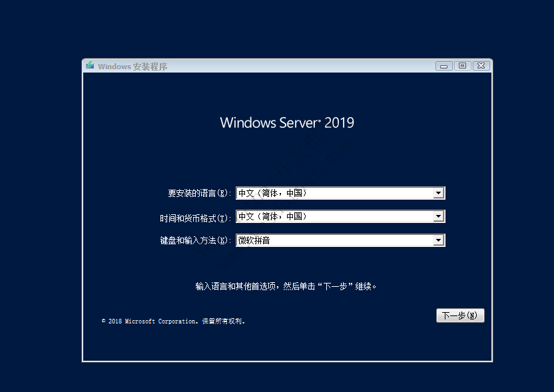Screen dimensions: 554x392
Task: Select the 要安装的语言 combo box field
Action: 340,193
